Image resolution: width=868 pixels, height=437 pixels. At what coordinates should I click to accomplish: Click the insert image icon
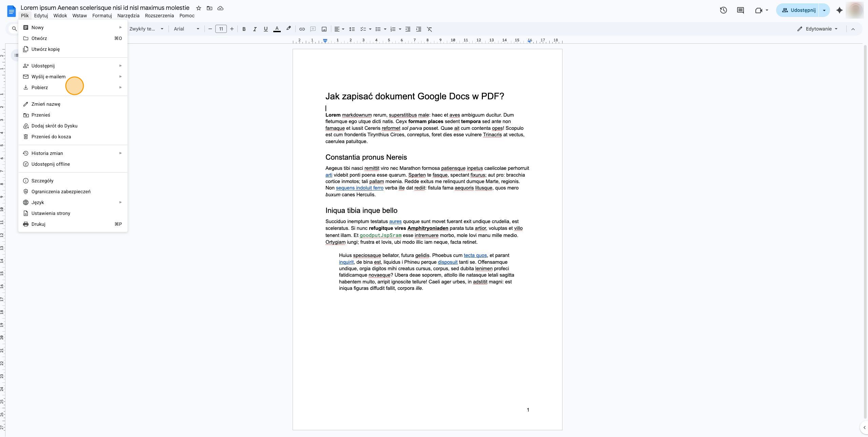pos(324,29)
